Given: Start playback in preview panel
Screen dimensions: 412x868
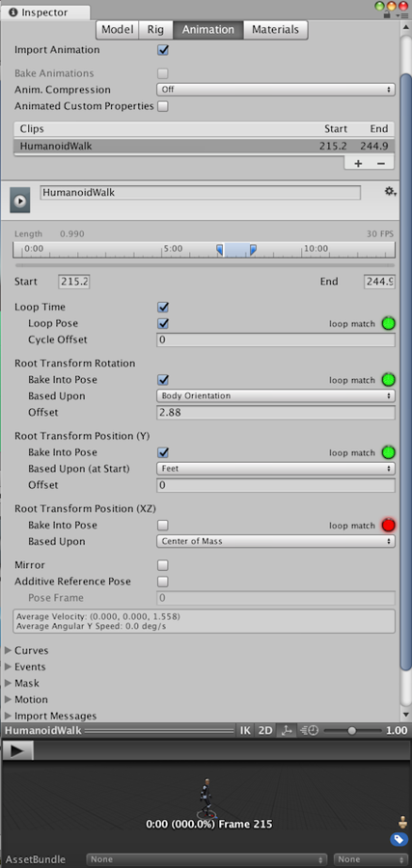Looking at the screenshot, I should pos(17,750).
